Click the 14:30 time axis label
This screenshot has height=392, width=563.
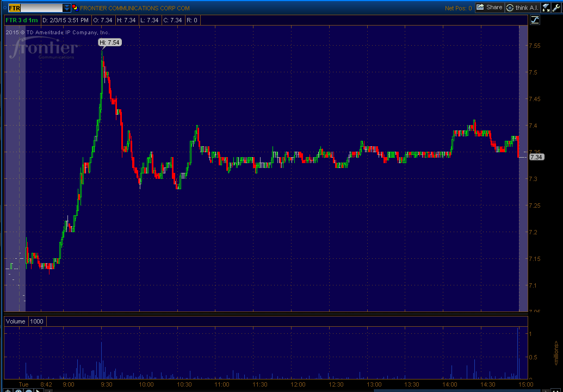pos(487,384)
